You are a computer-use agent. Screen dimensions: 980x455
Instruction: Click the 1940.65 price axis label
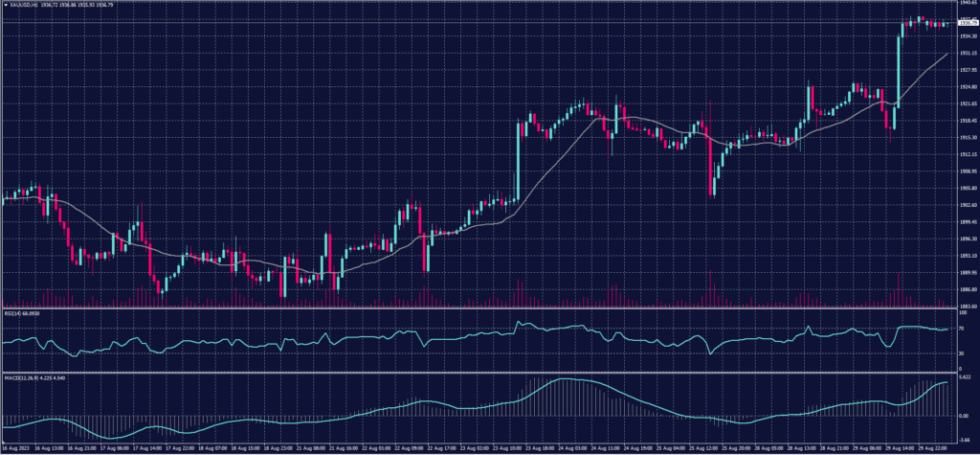[966, 4]
